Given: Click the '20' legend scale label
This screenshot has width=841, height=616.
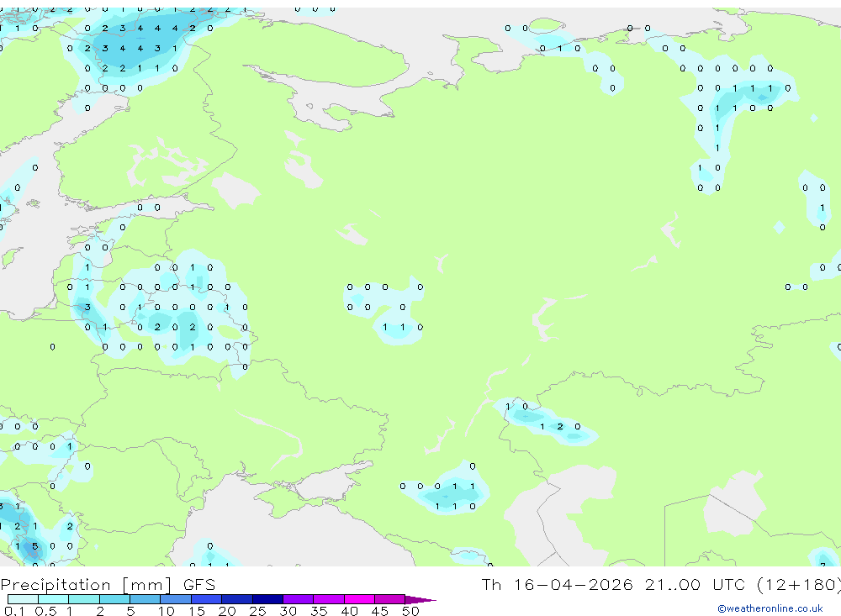Looking at the screenshot, I should pyautogui.click(x=227, y=611).
